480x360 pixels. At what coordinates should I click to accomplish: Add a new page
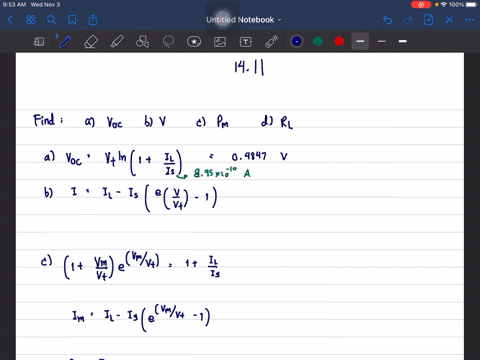(x=428, y=20)
